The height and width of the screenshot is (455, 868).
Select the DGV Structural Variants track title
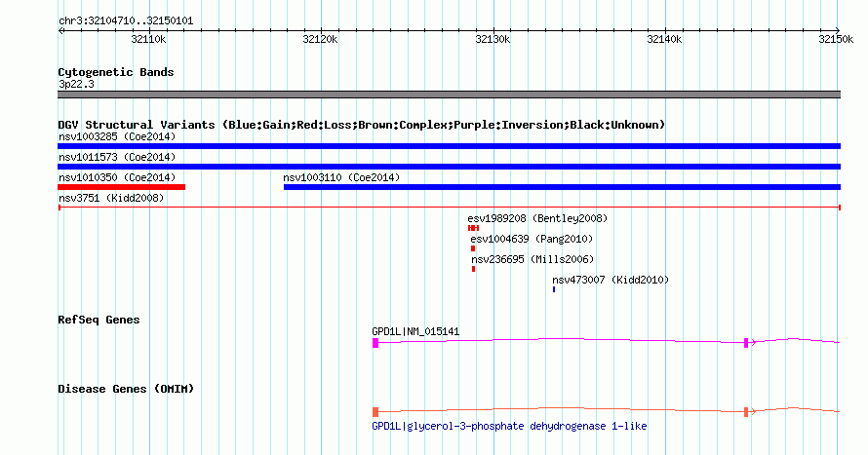[x=361, y=125]
